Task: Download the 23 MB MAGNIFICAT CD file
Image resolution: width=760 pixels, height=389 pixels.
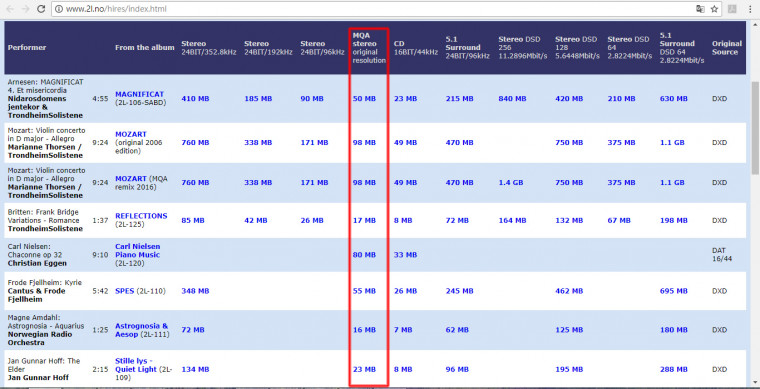Action: [405, 99]
